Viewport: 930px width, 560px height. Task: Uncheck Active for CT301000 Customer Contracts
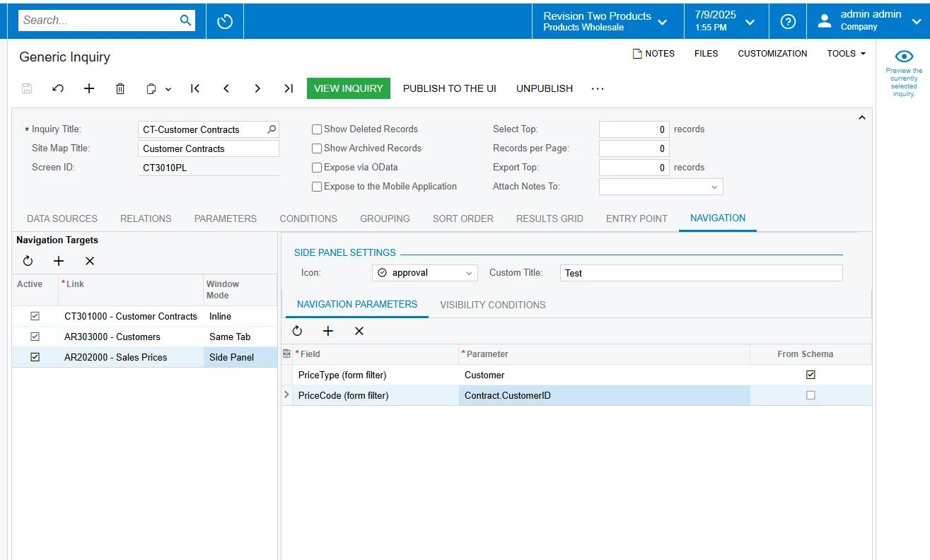point(35,316)
